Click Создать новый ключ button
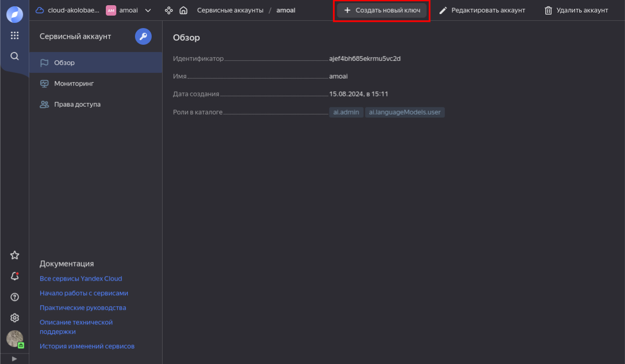 coord(382,10)
